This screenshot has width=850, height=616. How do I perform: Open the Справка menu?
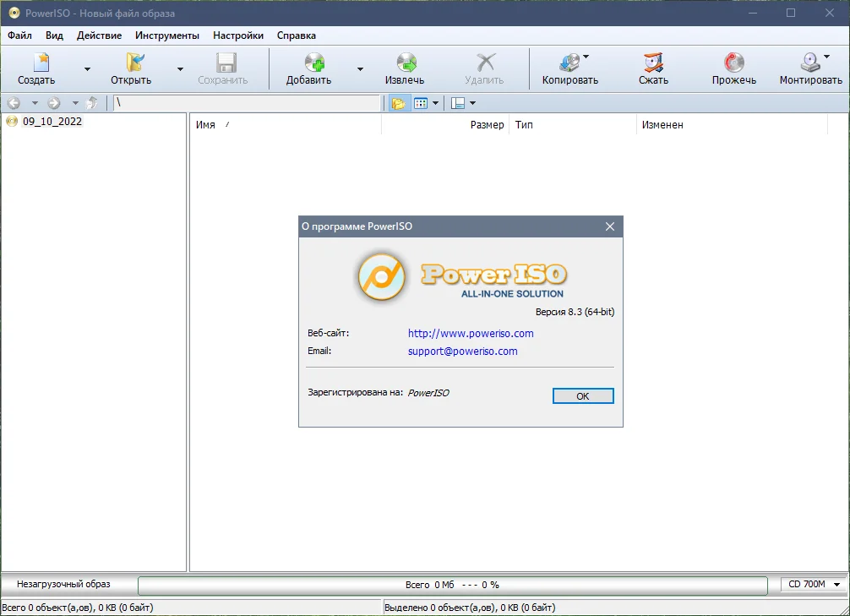pos(296,35)
